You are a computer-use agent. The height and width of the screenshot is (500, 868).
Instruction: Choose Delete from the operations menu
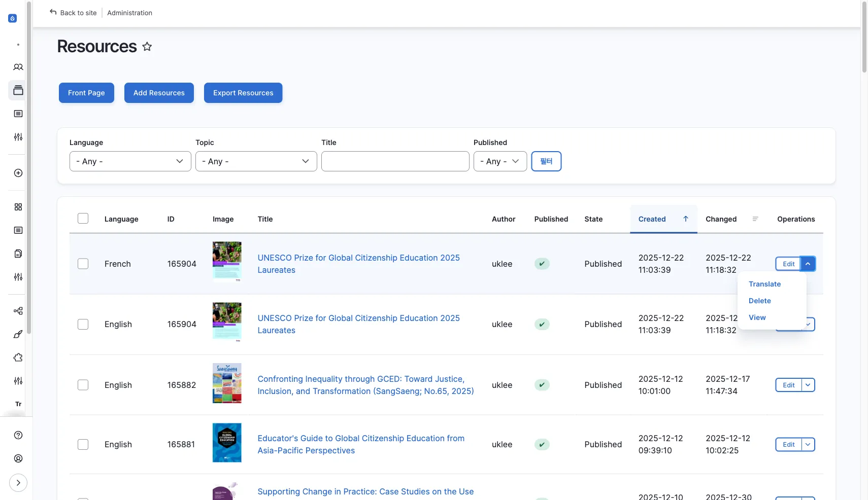point(759,301)
